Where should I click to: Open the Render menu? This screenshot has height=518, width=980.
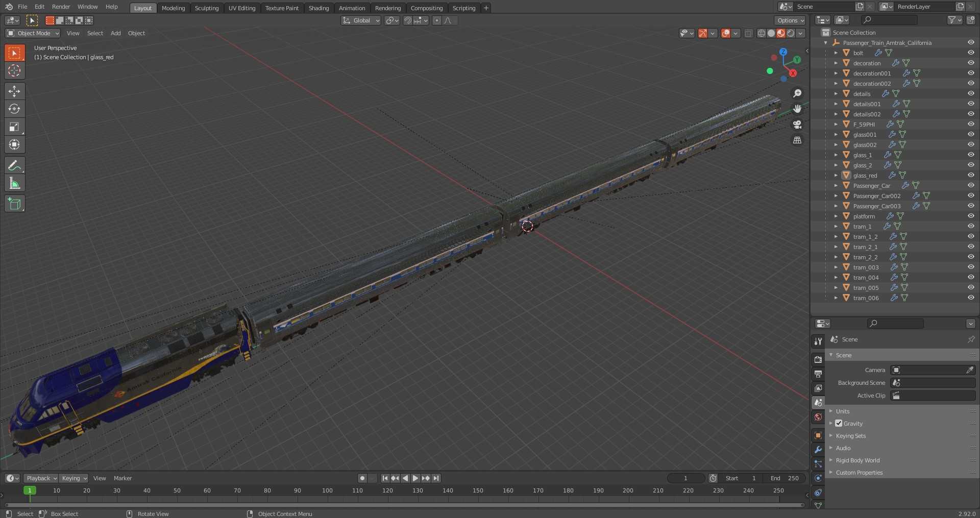coord(61,7)
